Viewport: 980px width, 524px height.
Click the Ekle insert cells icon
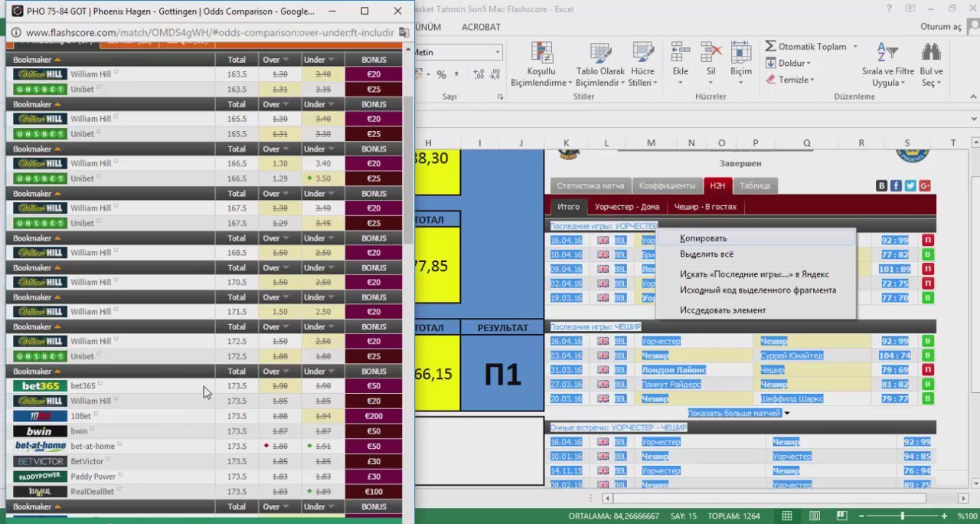(x=681, y=52)
